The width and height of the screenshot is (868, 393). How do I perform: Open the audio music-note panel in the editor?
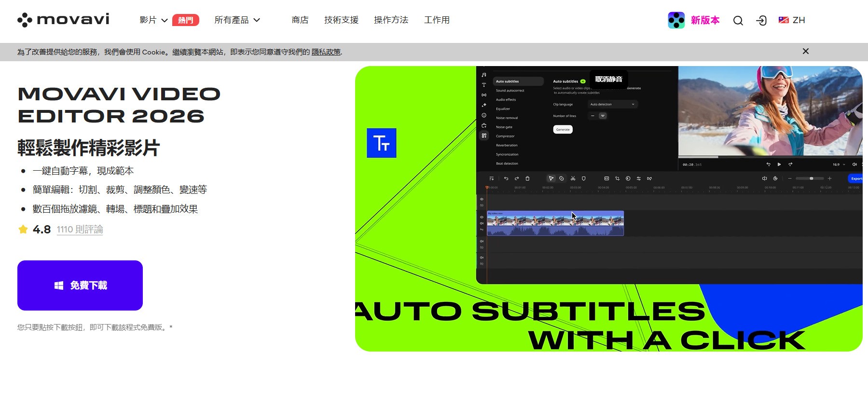[484, 75]
